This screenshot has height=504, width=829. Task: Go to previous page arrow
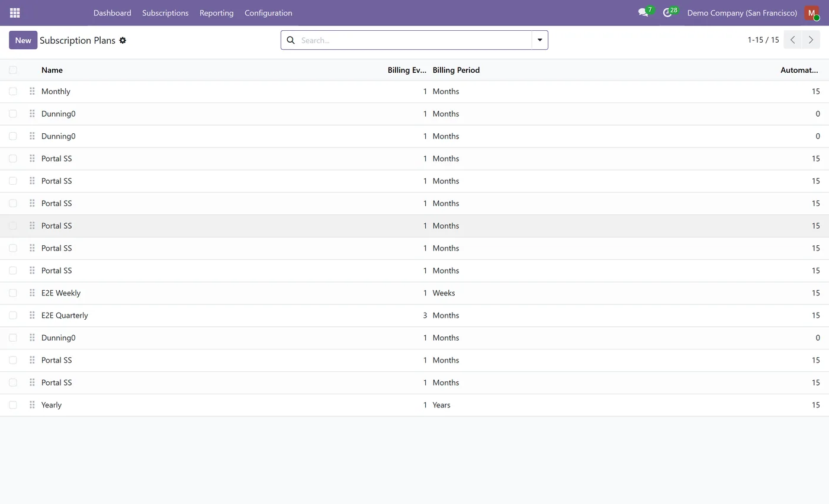click(793, 40)
